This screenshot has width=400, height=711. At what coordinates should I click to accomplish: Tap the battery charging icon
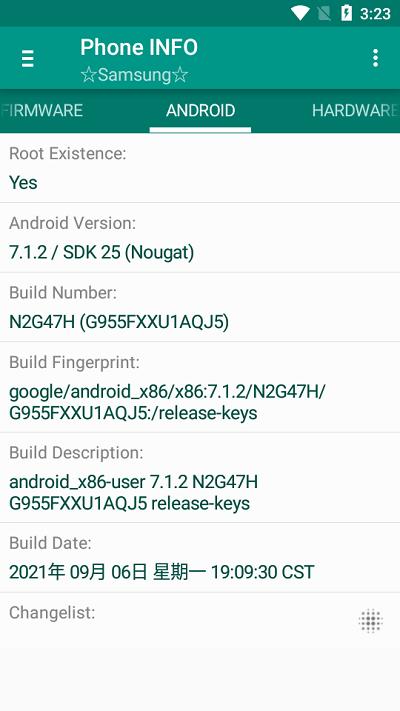pos(346,13)
